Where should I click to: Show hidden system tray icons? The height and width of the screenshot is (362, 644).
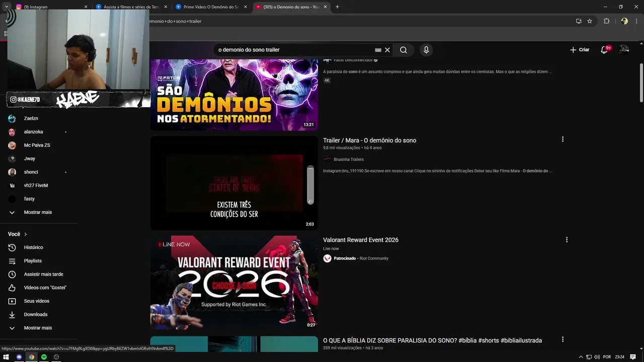point(581,357)
